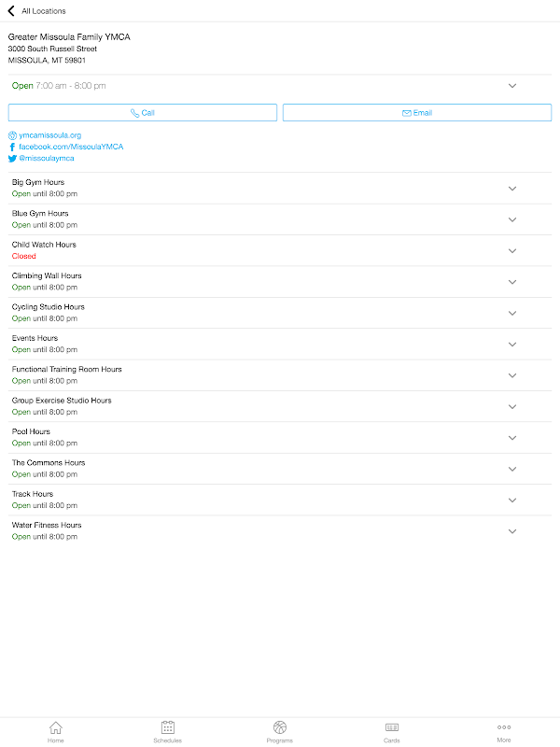560x747 pixels.
Task: Tap the 3000 South Russell Street address
Action: [x=52, y=49]
